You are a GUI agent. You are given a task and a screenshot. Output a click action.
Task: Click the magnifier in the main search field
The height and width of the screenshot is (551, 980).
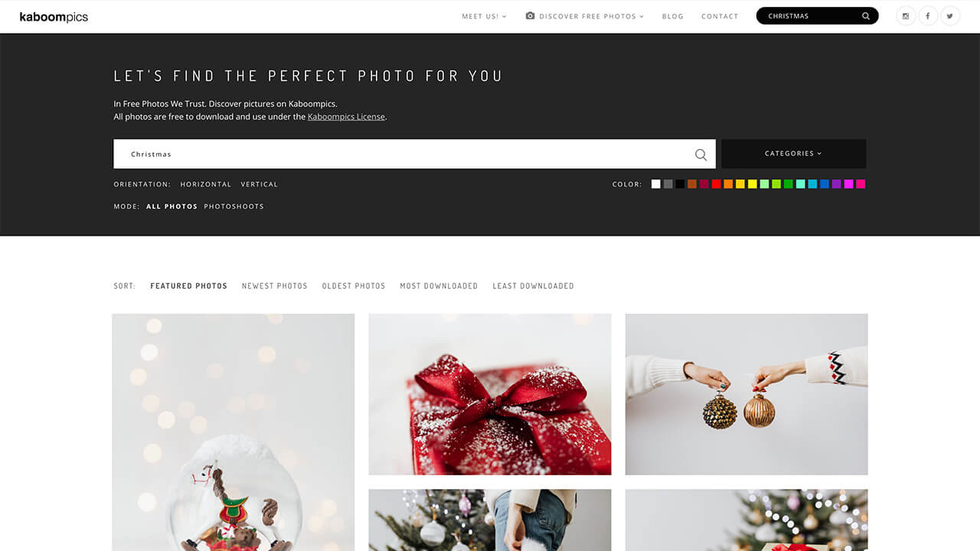[x=701, y=155]
